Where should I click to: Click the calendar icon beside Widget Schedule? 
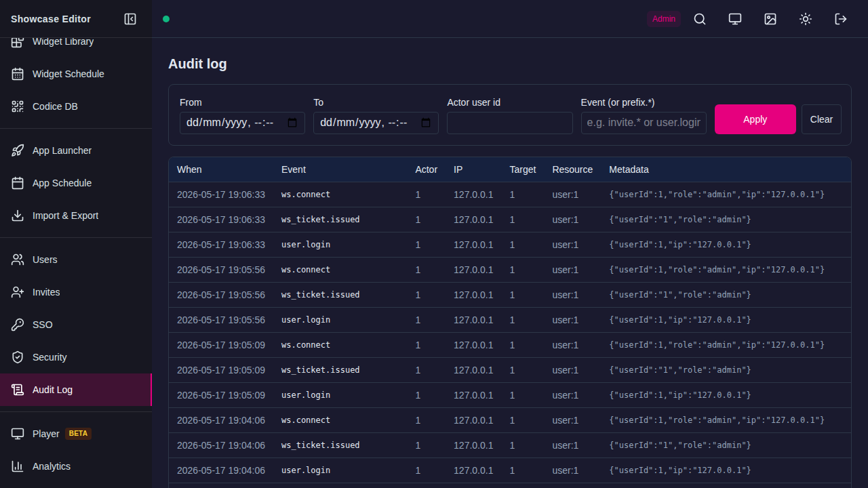pyautogui.click(x=18, y=74)
